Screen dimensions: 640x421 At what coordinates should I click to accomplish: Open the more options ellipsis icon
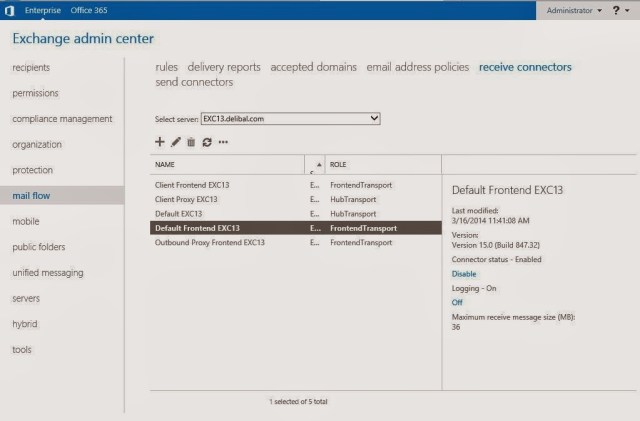223,142
